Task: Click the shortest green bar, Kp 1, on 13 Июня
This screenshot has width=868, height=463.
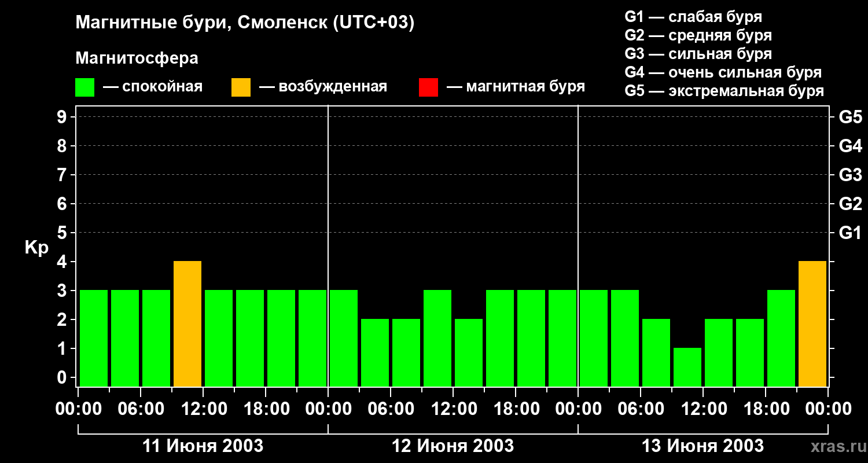Action: click(687, 368)
